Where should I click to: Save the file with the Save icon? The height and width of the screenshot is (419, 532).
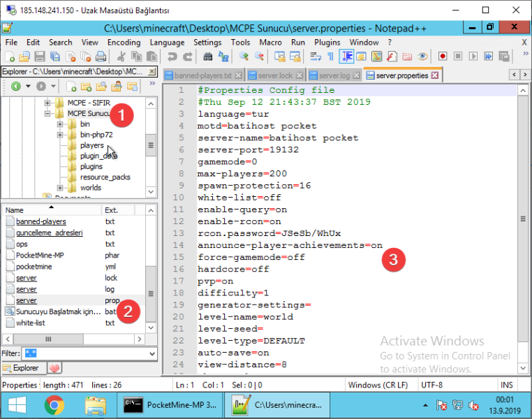point(40,57)
